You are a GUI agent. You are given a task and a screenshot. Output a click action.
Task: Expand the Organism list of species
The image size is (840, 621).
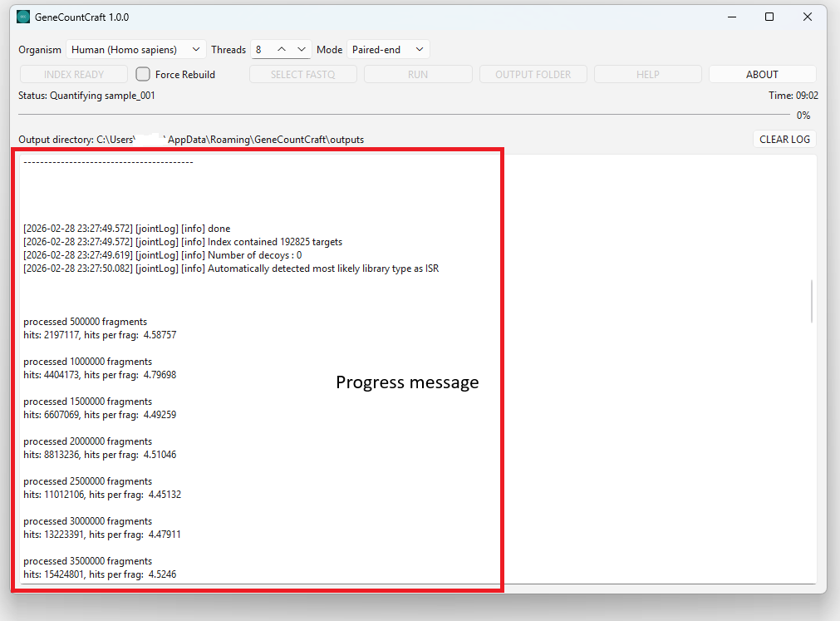click(195, 49)
